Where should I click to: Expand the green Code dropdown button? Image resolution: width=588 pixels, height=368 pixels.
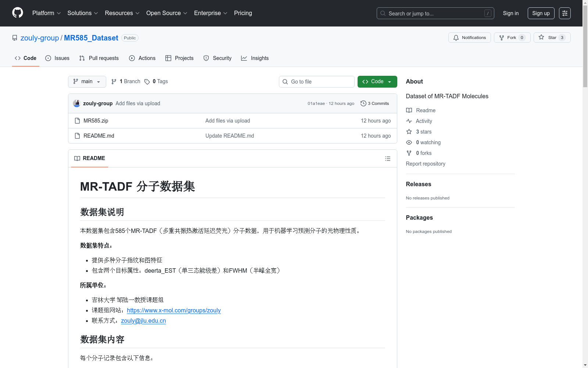377,82
